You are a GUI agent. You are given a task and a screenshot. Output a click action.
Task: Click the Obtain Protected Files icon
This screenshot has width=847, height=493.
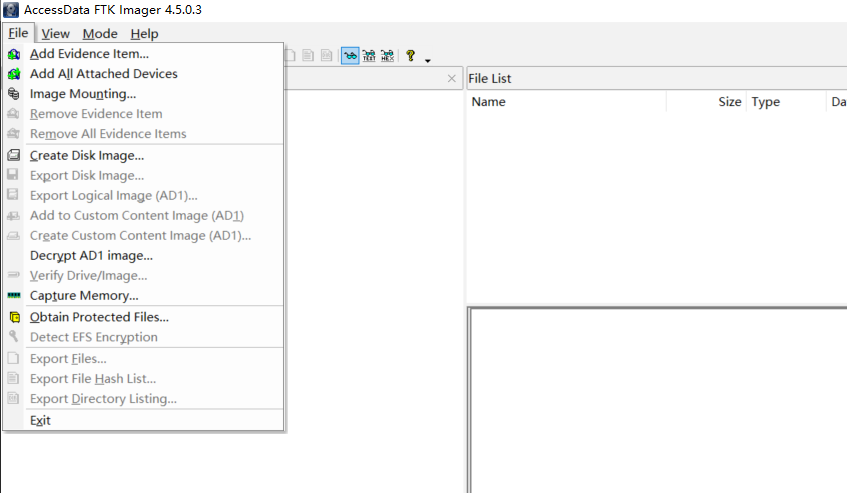click(14, 317)
